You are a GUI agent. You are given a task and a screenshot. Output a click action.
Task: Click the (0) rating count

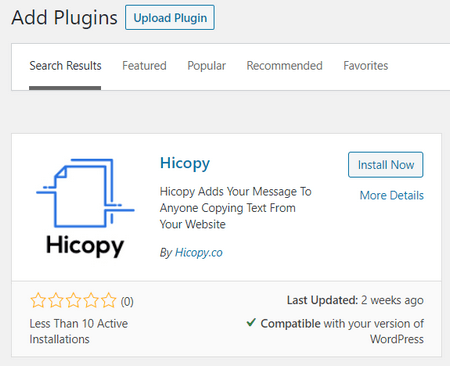(127, 301)
